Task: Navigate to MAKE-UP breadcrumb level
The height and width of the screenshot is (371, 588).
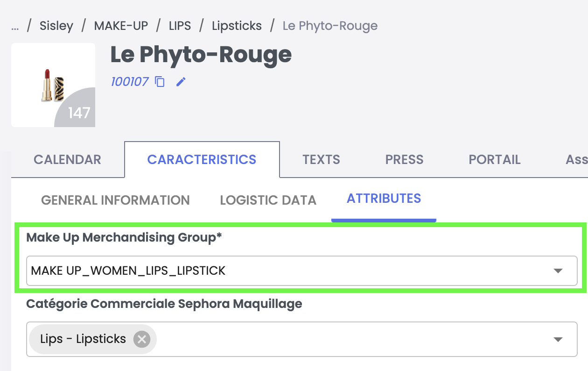Action: coord(121,26)
